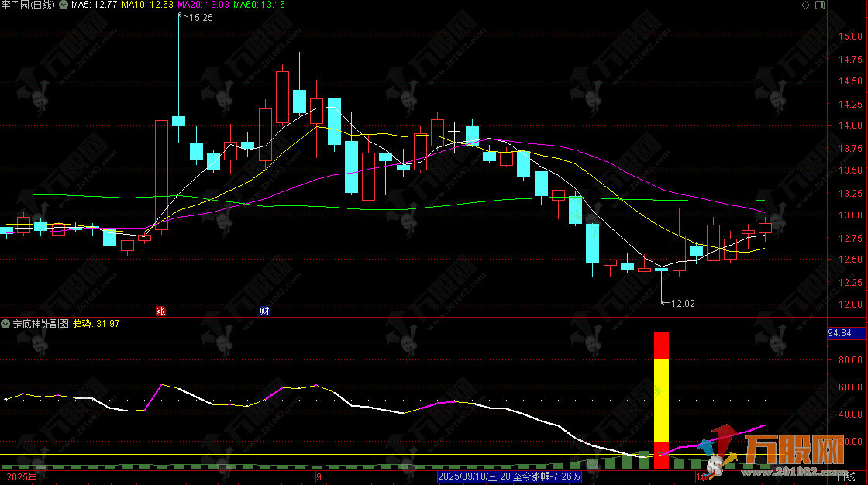Screen dimensions: 868x485
Task: Expand the 定底神针副图 indicator dropdown
Action: [6, 324]
